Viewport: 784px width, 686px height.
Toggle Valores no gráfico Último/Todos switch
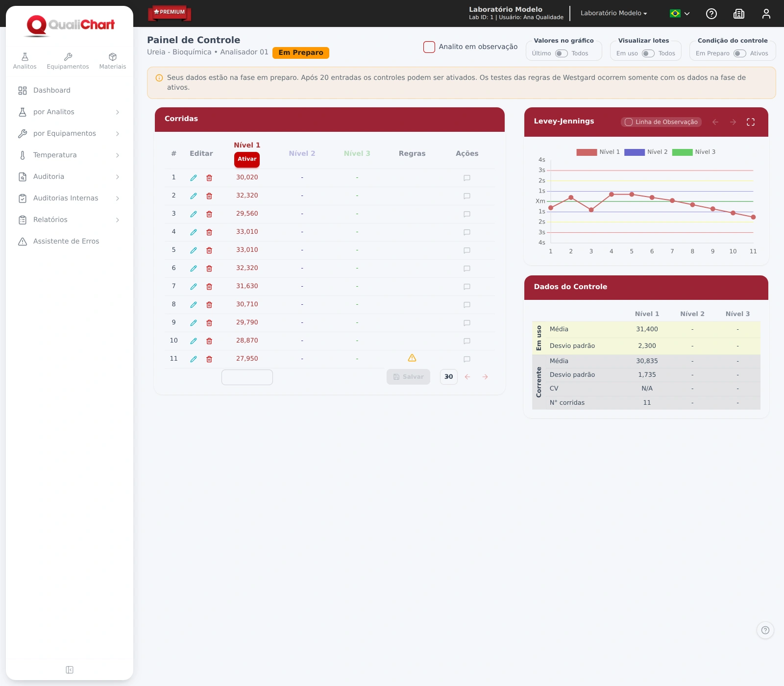pyautogui.click(x=562, y=53)
